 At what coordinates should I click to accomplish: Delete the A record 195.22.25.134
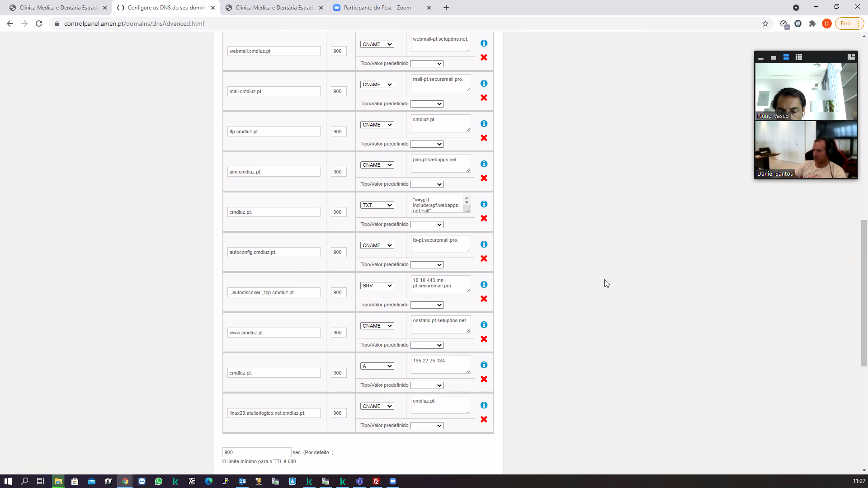tap(484, 379)
